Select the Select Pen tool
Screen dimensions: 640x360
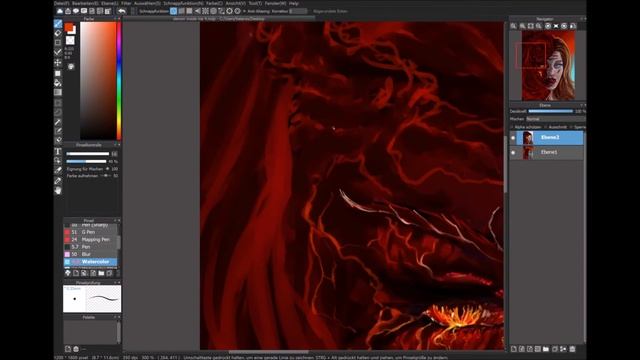58,131
